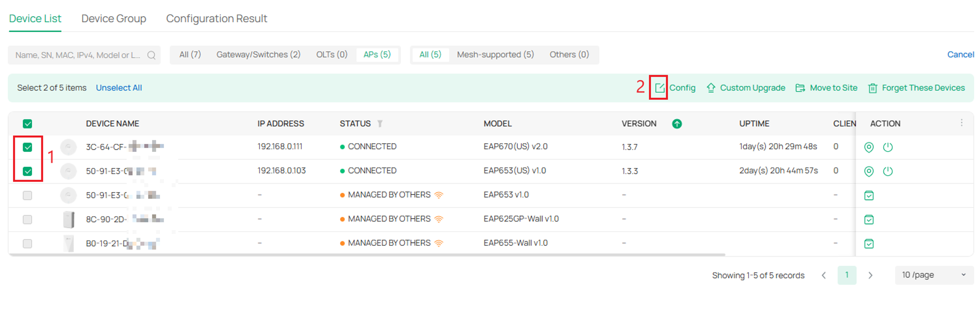Click device thumbnail for B0-19-21 device
The width and height of the screenshot is (980, 318).
(x=69, y=244)
